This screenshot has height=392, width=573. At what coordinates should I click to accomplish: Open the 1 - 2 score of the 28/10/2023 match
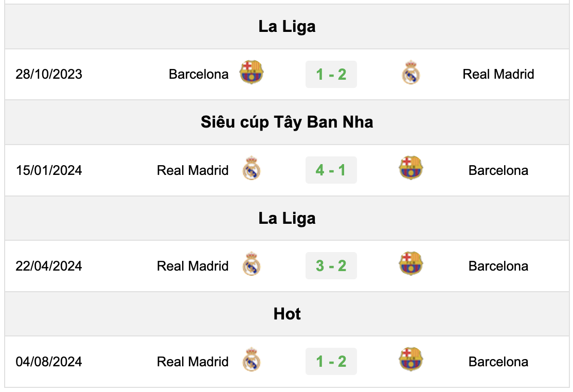(x=331, y=75)
